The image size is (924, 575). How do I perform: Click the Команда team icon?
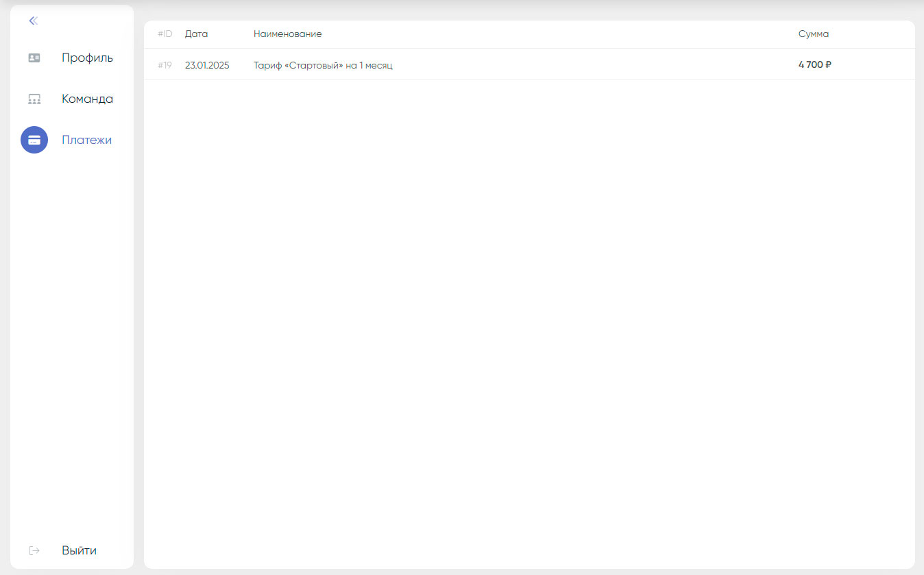tap(34, 99)
